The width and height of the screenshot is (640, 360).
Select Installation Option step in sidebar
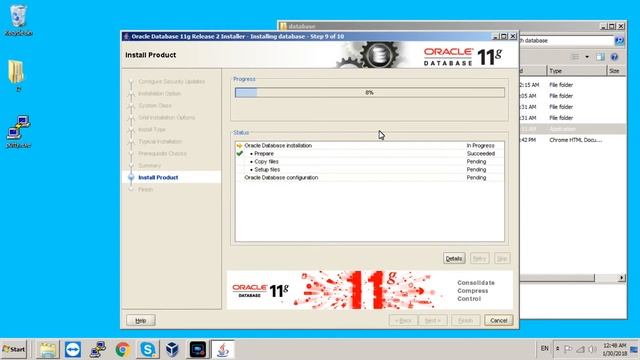click(x=159, y=93)
